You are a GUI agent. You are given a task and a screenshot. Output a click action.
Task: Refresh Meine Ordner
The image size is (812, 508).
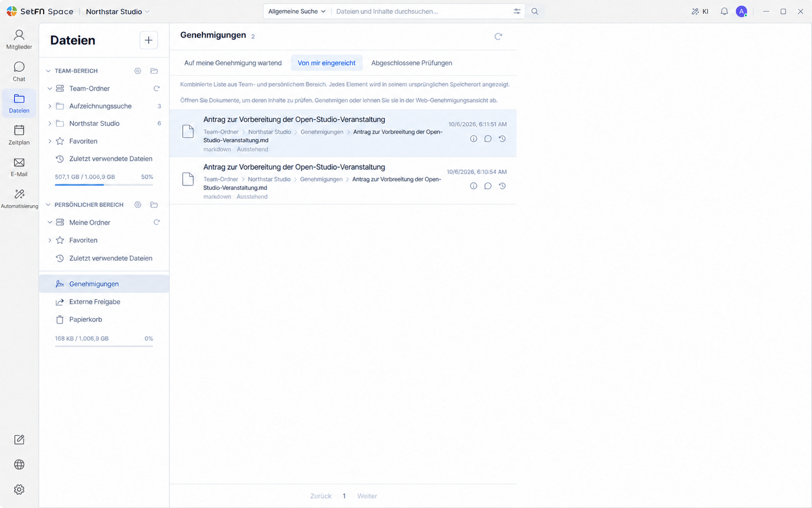click(x=156, y=222)
